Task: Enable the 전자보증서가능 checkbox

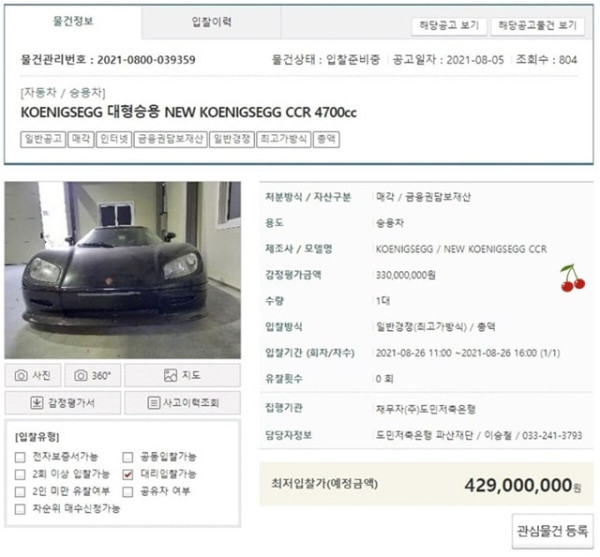Action: [20, 457]
